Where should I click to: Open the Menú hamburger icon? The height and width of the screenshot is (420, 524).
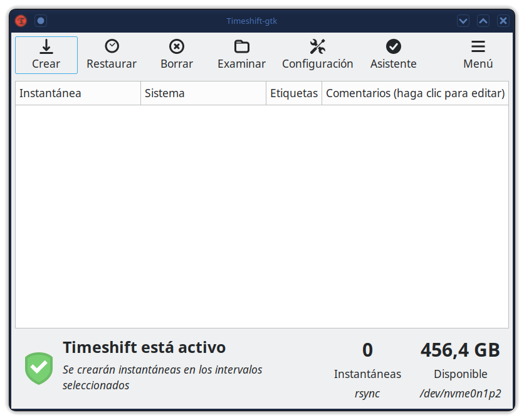click(478, 46)
